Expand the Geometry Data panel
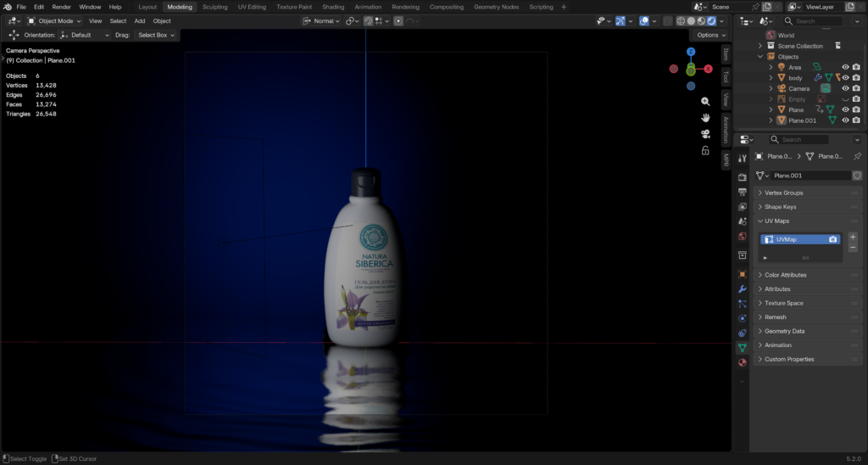Viewport: 868px width, 465px height. coord(808,331)
